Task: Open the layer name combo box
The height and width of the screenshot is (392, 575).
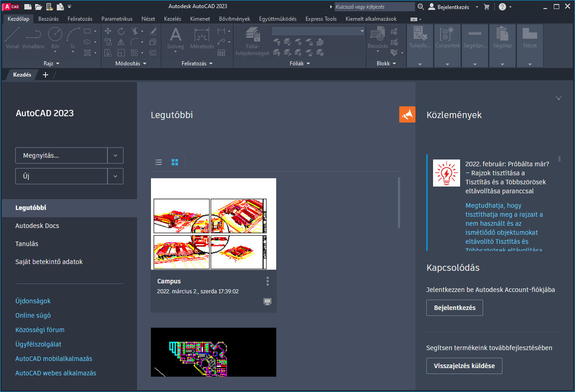Action: [x=318, y=31]
